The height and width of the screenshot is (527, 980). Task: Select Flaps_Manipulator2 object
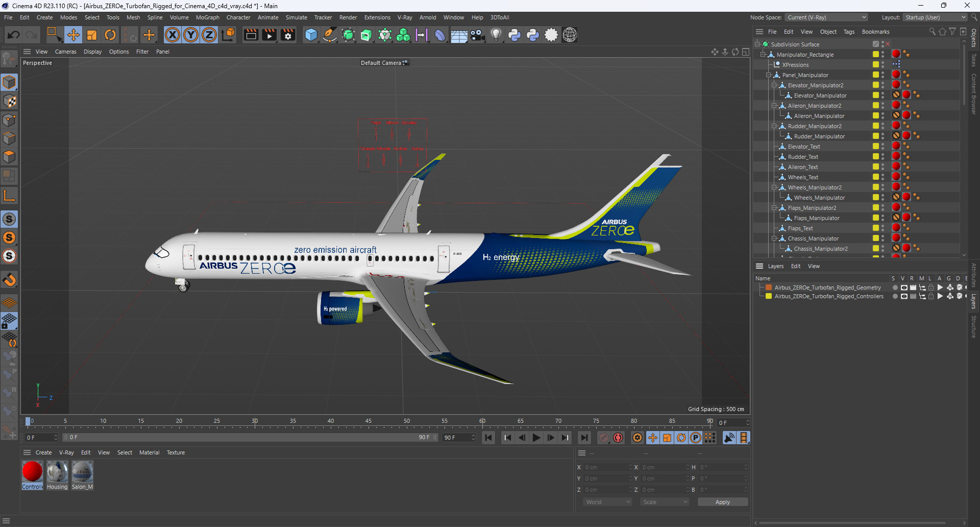(812, 208)
